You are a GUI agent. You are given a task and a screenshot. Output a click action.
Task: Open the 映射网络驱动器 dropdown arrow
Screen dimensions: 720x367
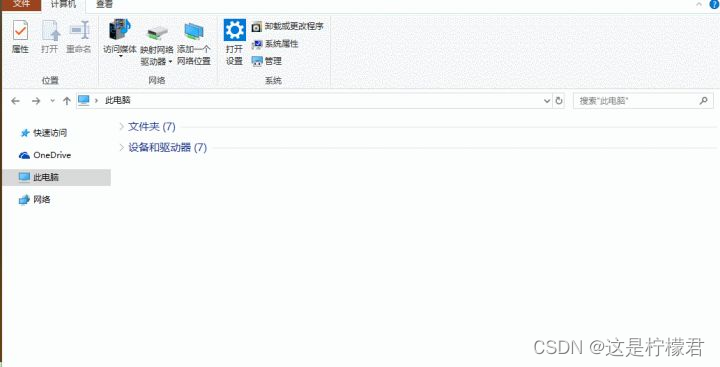click(x=170, y=62)
